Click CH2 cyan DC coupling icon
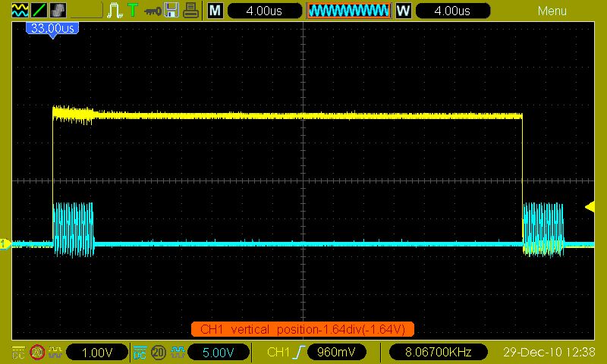The width and height of the screenshot is (607, 364). pos(140,352)
